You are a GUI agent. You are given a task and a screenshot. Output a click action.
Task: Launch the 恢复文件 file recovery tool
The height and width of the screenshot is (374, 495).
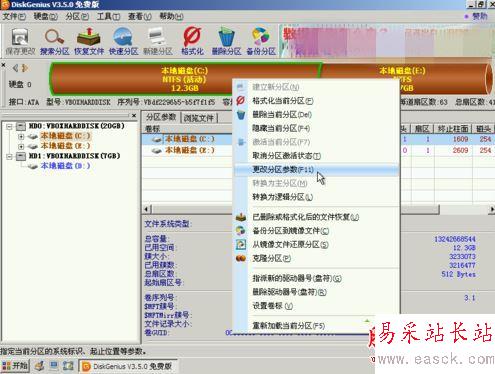(89, 42)
